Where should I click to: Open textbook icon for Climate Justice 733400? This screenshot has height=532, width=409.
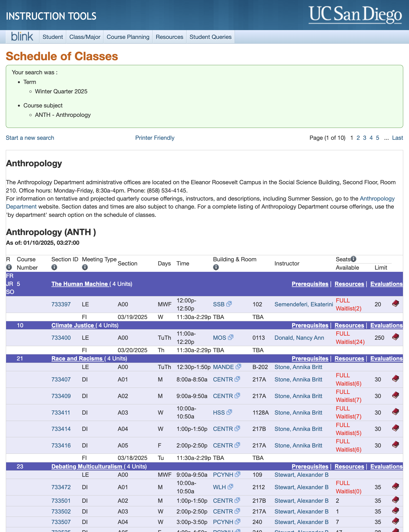point(395,337)
